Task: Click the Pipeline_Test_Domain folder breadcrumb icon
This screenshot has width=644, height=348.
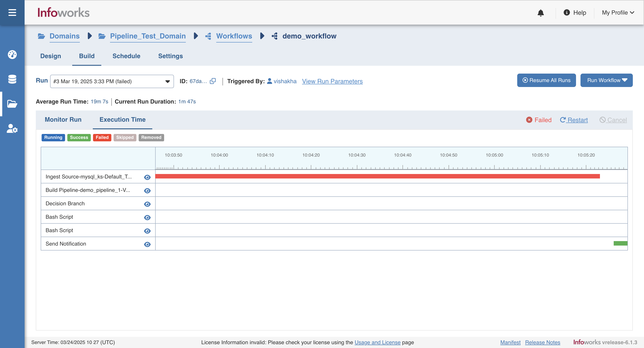Action: 102,36
